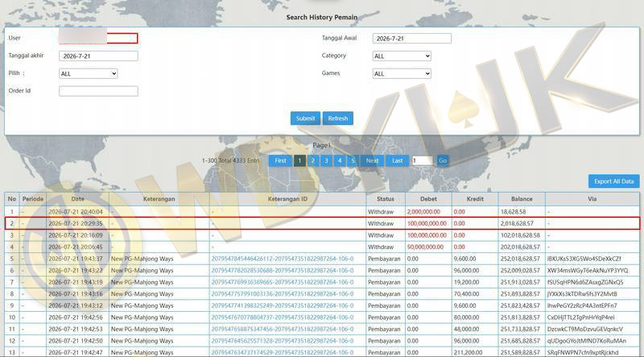Click the Refresh button

coord(337,118)
